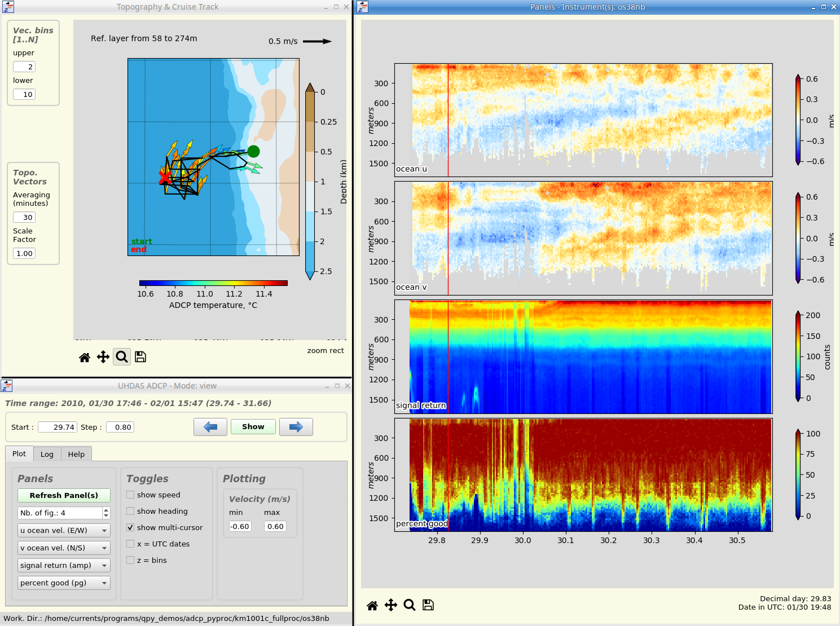Click Topography window title bar app icon
840x626 pixels.
pos(8,7)
